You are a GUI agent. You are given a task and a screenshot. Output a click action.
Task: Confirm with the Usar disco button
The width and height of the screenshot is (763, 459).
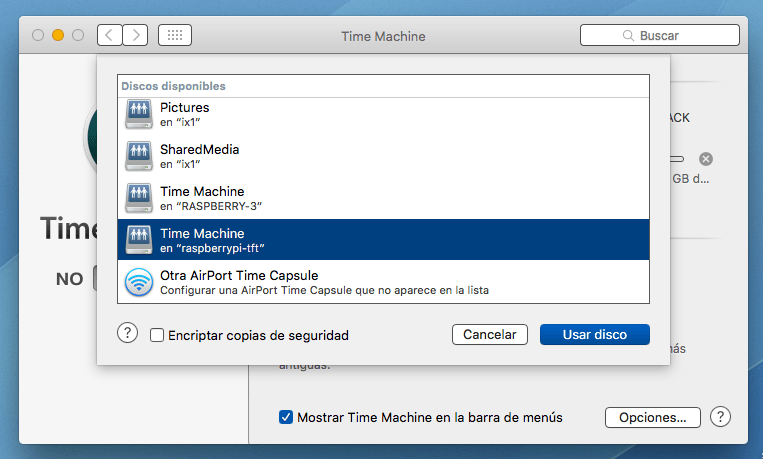tap(594, 334)
